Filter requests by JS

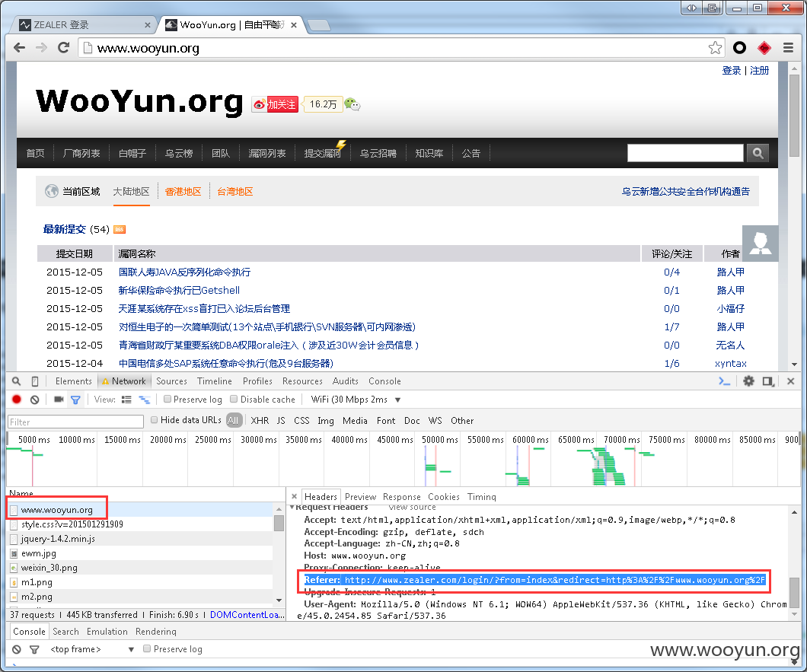pyautogui.click(x=281, y=420)
